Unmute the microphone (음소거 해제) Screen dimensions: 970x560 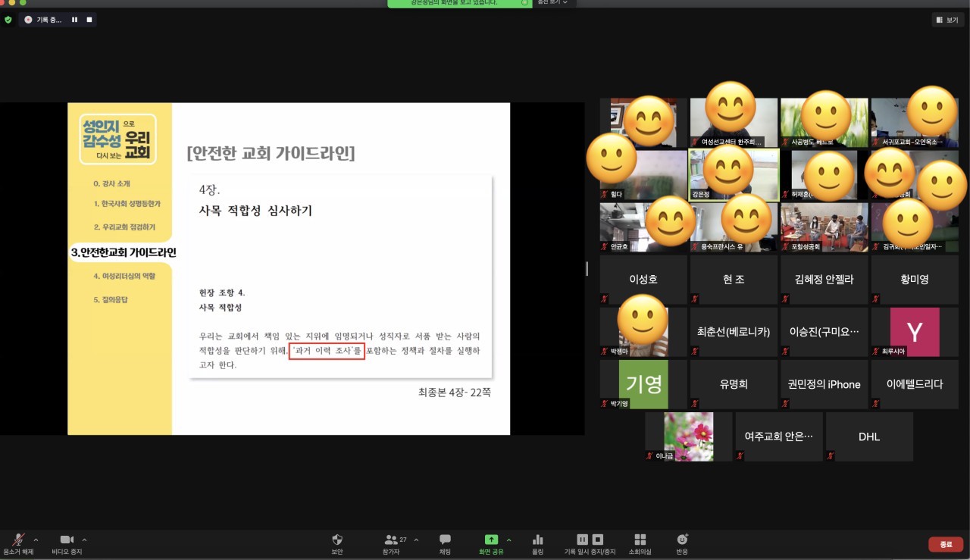coord(18,540)
